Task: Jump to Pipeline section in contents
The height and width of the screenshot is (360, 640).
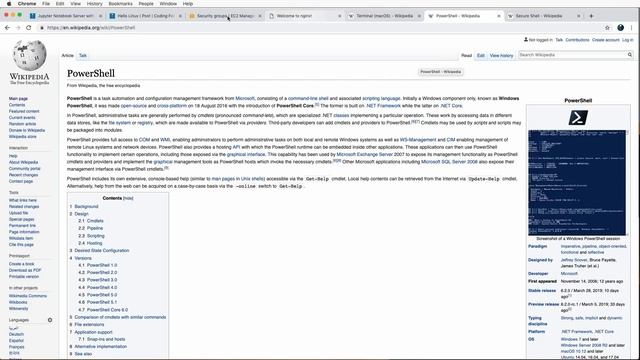Action: (95, 228)
